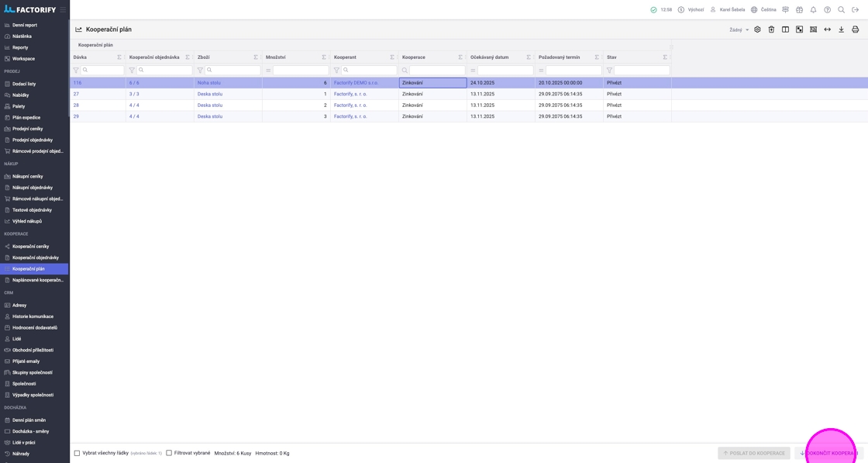
Task: Open Noha stolu product link
Action: click(x=208, y=82)
